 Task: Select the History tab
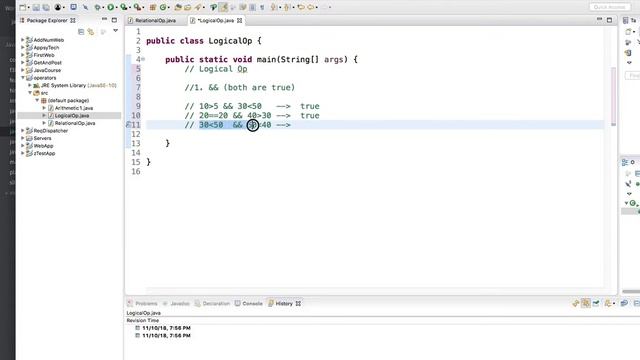click(284, 303)
